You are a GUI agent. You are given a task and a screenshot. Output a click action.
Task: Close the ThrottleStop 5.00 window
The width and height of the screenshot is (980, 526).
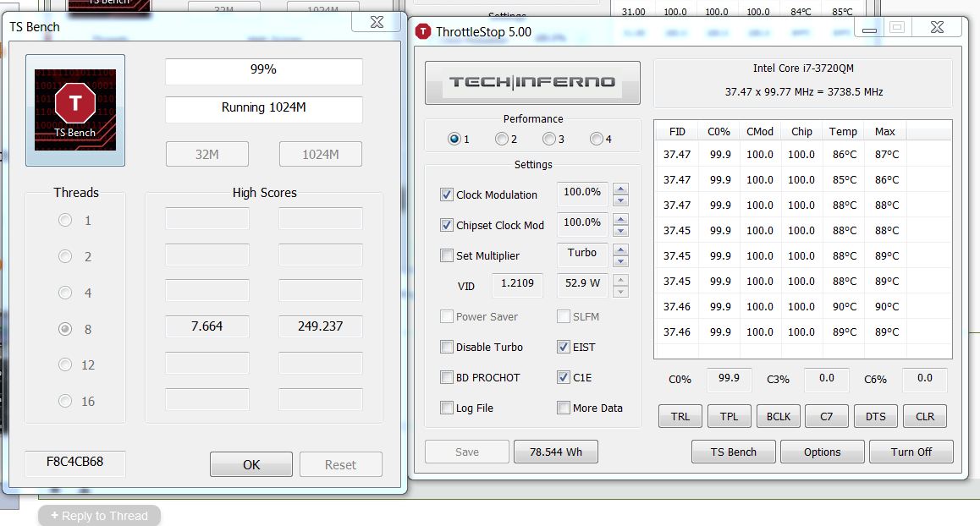tap(937, 27)
